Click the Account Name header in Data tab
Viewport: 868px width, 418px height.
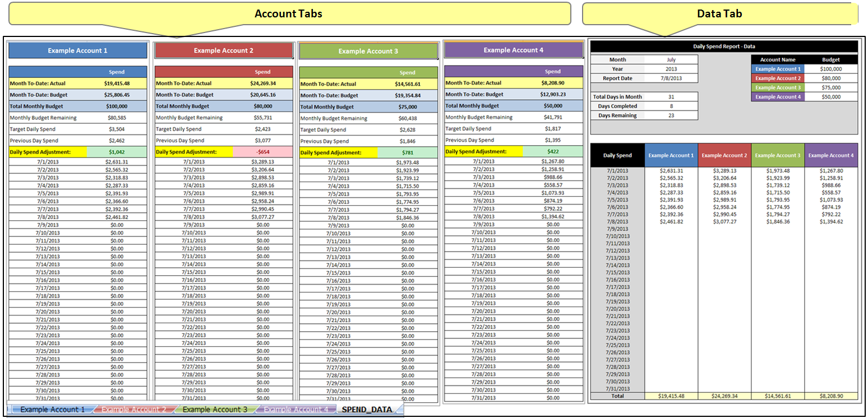pos(778,59)
